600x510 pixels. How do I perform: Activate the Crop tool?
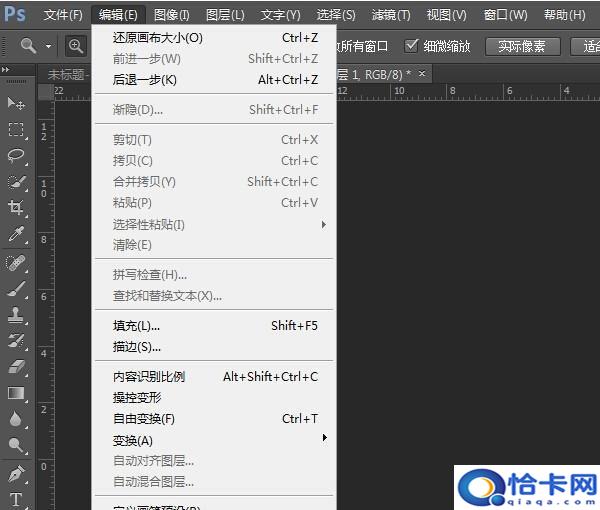coord(16,208)
